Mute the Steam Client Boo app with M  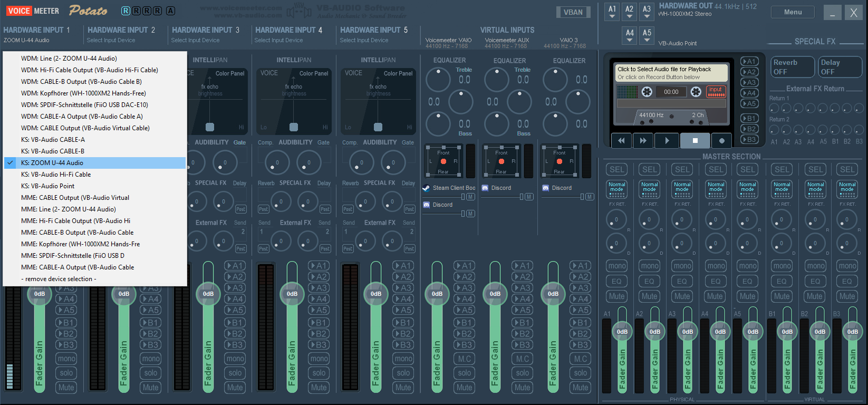[470, 197]
